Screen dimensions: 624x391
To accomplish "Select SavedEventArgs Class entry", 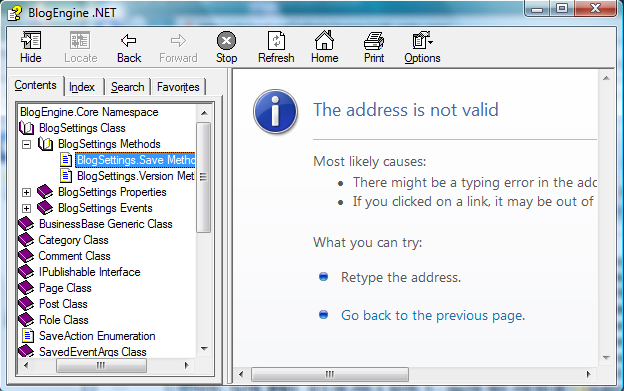I will click(93, 352).
